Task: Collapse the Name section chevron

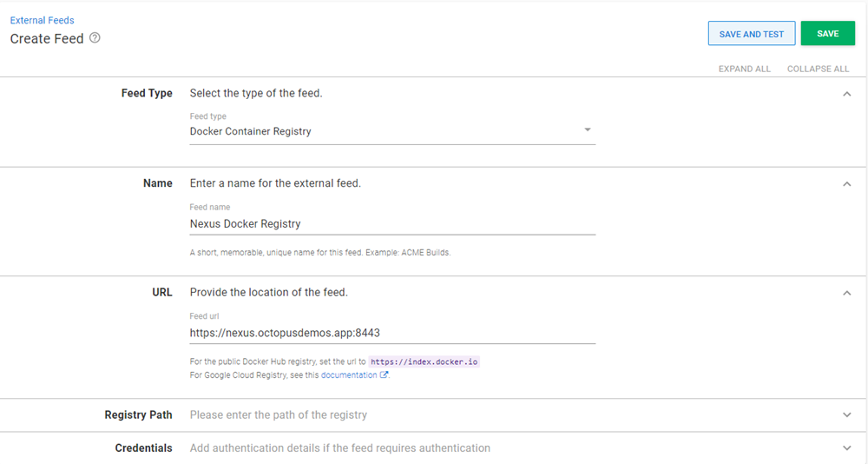Action: 846,183
